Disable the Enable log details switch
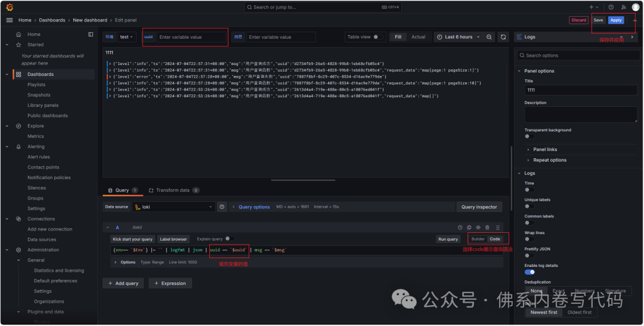Screen dimensions: 644x326 click(x=530, y=272)
